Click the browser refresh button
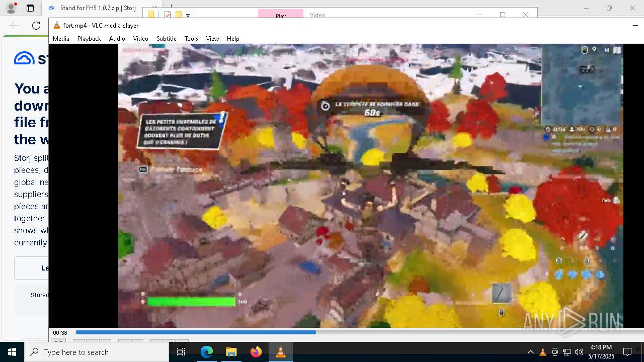 pyautogui.click(x=36, y=26)
